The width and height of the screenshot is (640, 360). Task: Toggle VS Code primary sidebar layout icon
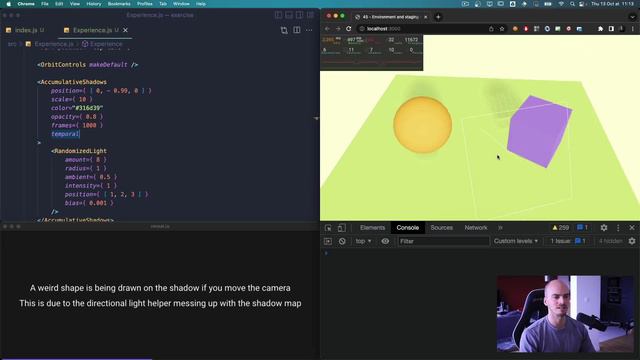coord(278,15)
